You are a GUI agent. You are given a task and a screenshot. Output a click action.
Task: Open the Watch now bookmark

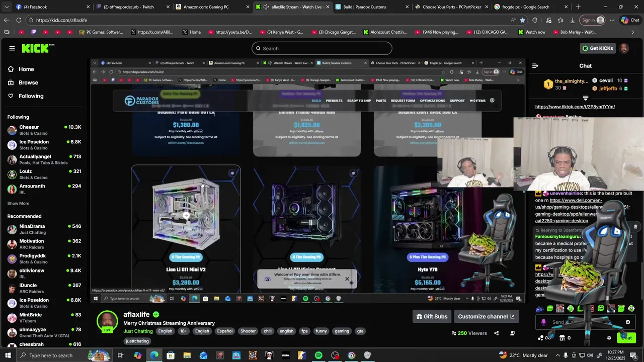pos(532,32)
